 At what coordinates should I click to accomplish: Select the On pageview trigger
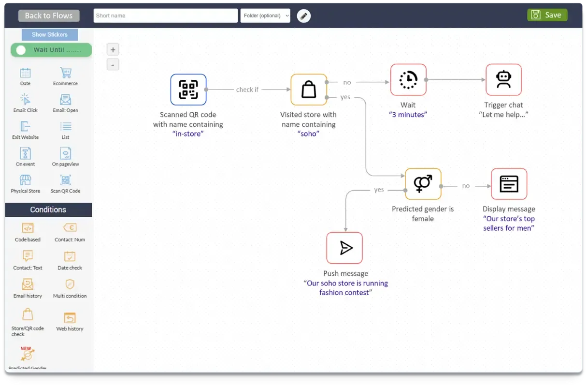pyautogui.click(x=66, y=153)
